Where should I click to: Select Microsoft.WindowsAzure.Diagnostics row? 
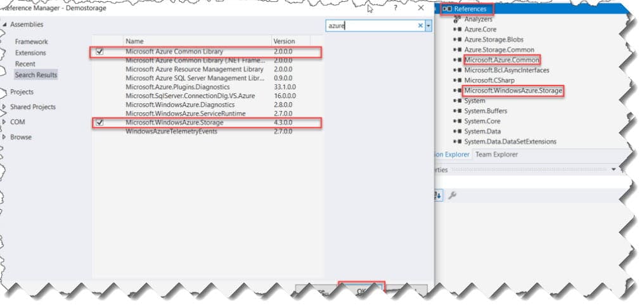(x=207, y=105)
